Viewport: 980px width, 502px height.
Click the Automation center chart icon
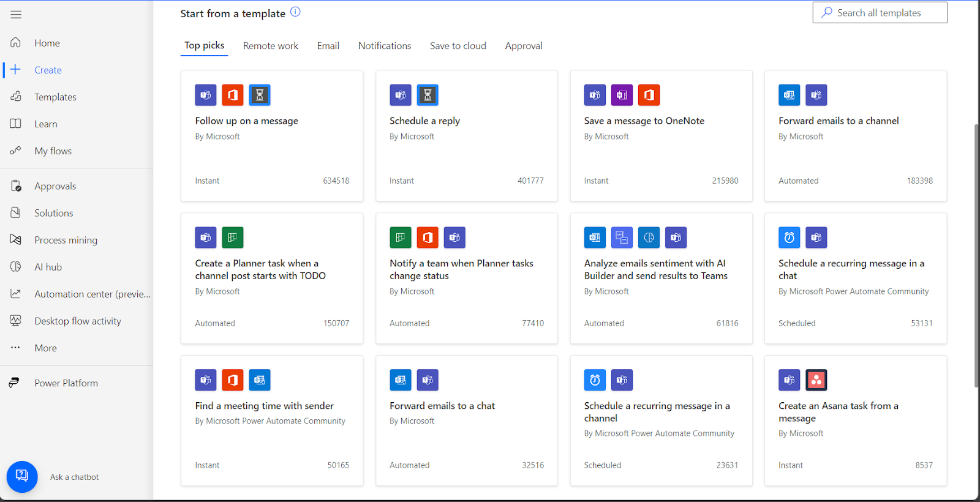click(16, 294)
